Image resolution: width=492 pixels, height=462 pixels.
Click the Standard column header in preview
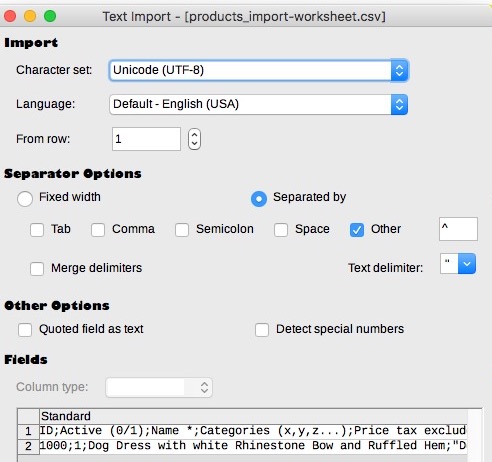[253, 416]
